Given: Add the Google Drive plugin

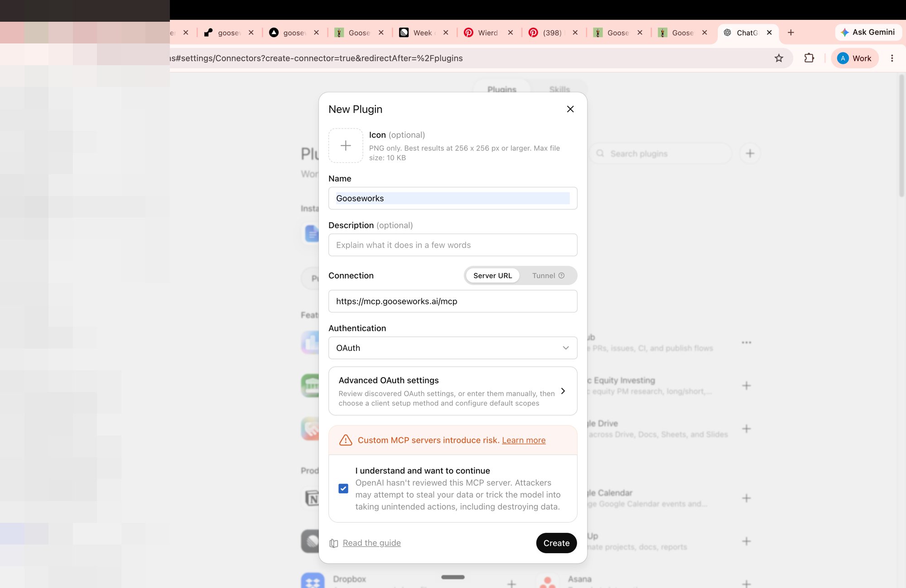Looking at the screenshot, I should point(747,429).
